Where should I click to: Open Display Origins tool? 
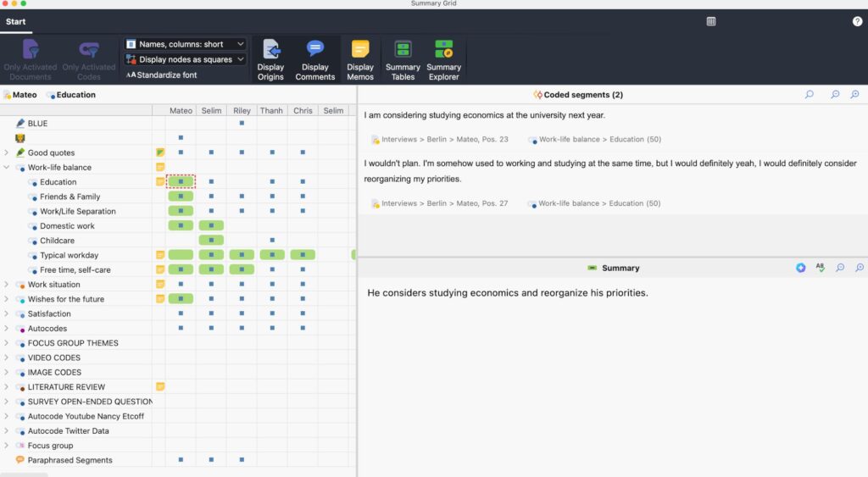pyautogui.click(x=270, y=60)
